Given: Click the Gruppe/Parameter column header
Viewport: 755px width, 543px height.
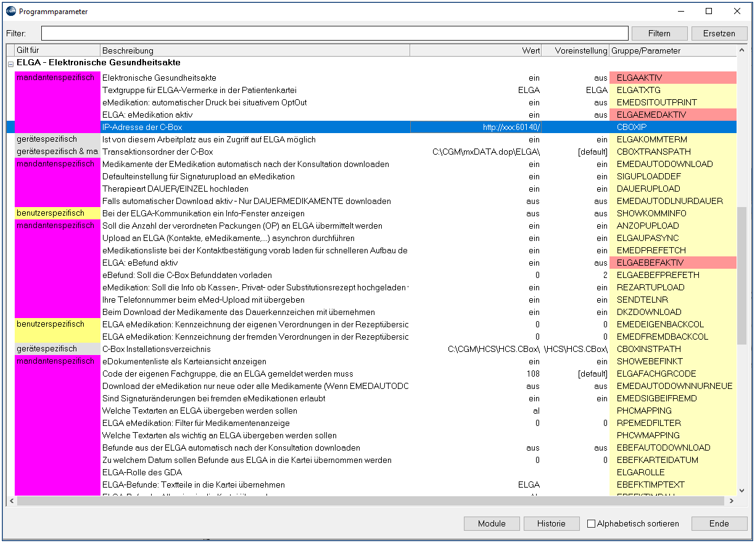Looking at the screenshot, I should point(673,50).
